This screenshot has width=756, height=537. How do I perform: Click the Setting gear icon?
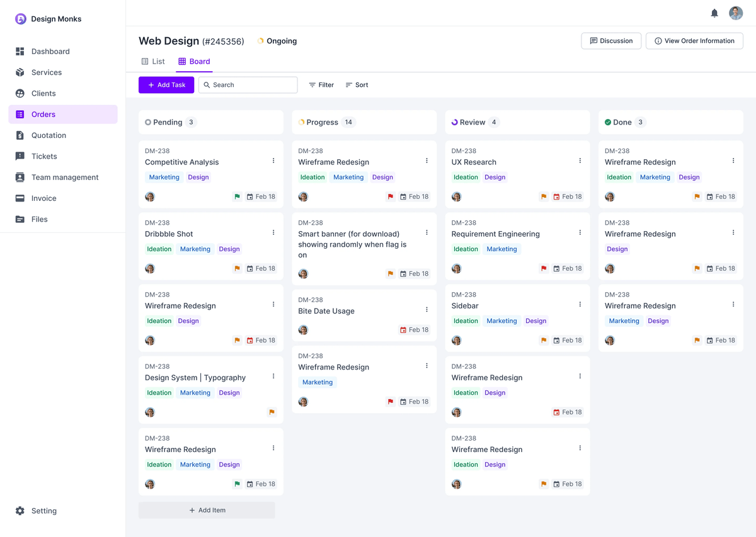coord(20,511)
